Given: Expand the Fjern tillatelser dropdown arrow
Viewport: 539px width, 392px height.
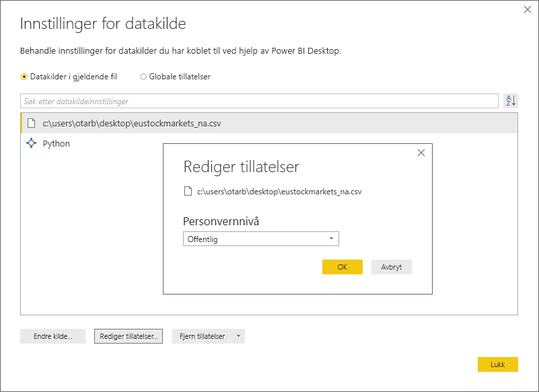Looking at the screenshot, I should [x=238, y=336].
